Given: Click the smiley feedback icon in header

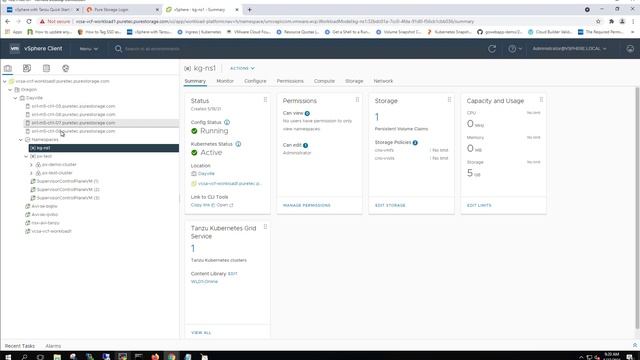Looking at the screenshot, I should click(630, 49).
